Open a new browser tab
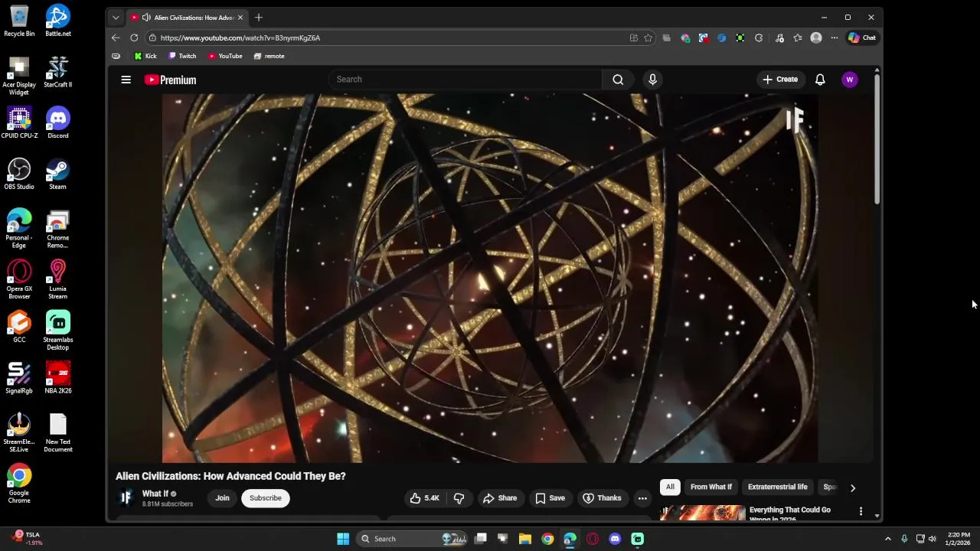980x551 pixels. click(x=259, y=18)
